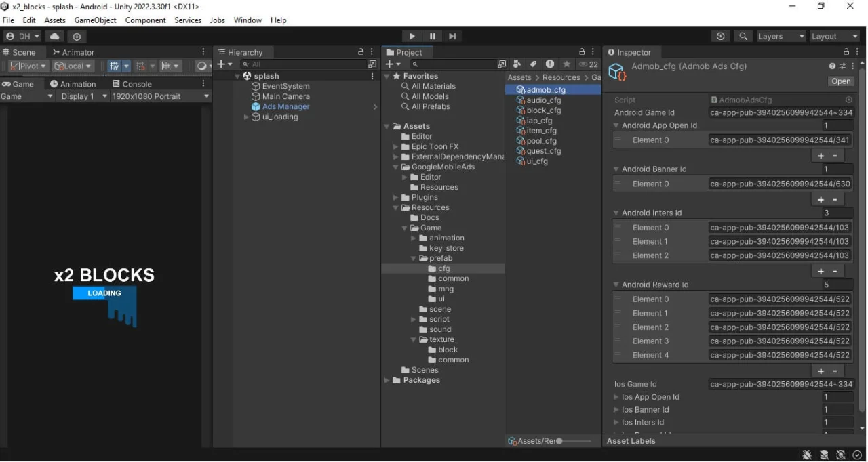Click Hierarchy search scene picker icon
This screenshot has width=868, height=462.
point(372,64)
